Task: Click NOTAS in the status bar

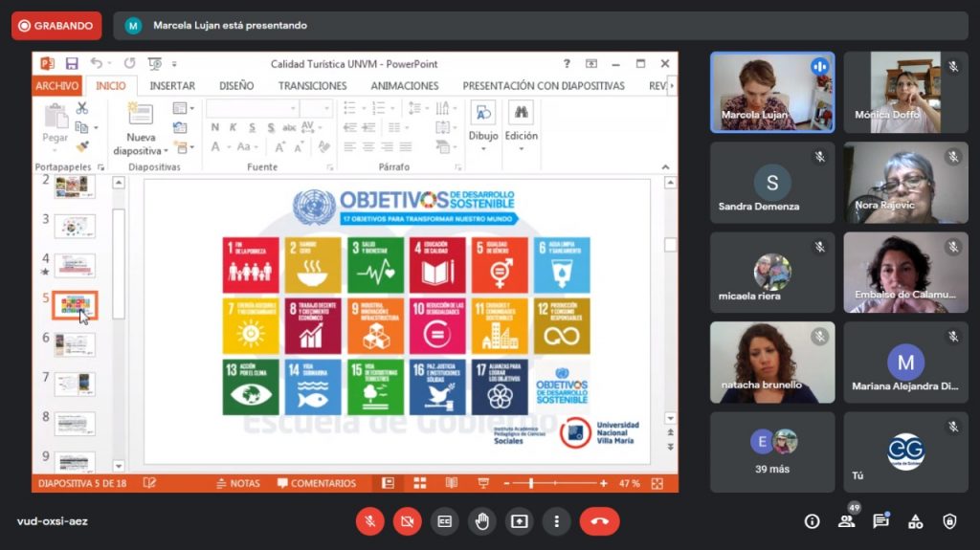Action: pyautogui.click(x=238, y=483)
